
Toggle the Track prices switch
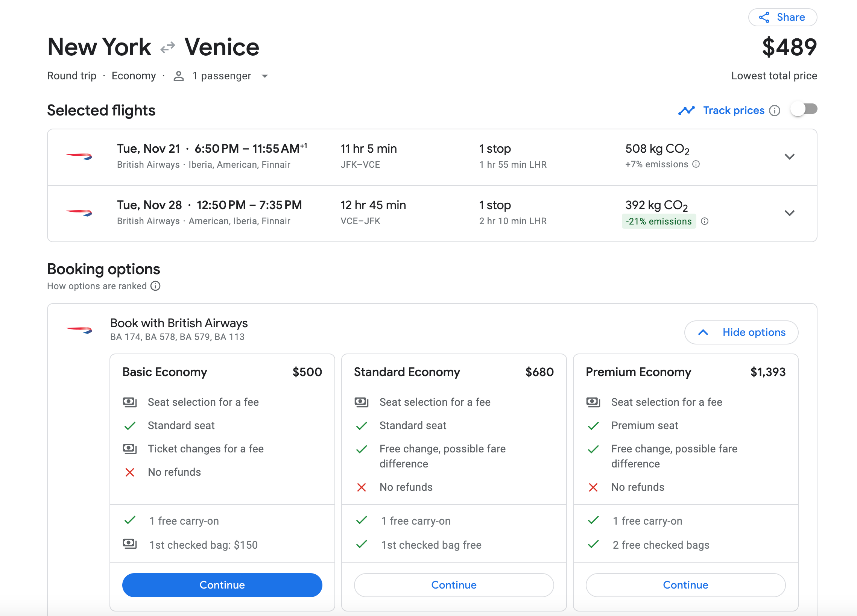804,109
